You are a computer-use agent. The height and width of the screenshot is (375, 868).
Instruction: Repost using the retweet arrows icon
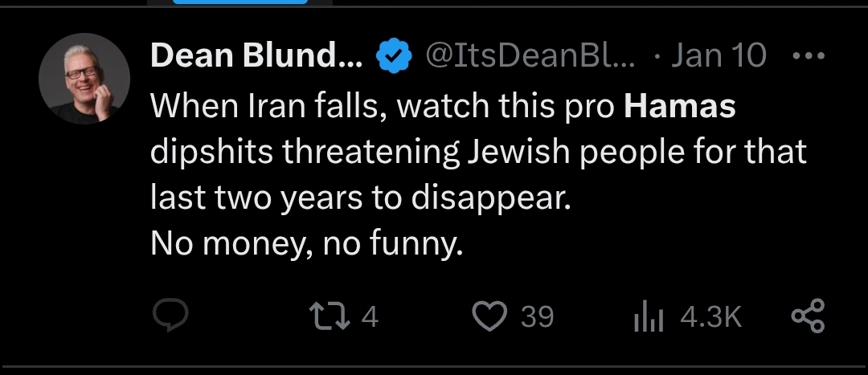pos(330,317)
